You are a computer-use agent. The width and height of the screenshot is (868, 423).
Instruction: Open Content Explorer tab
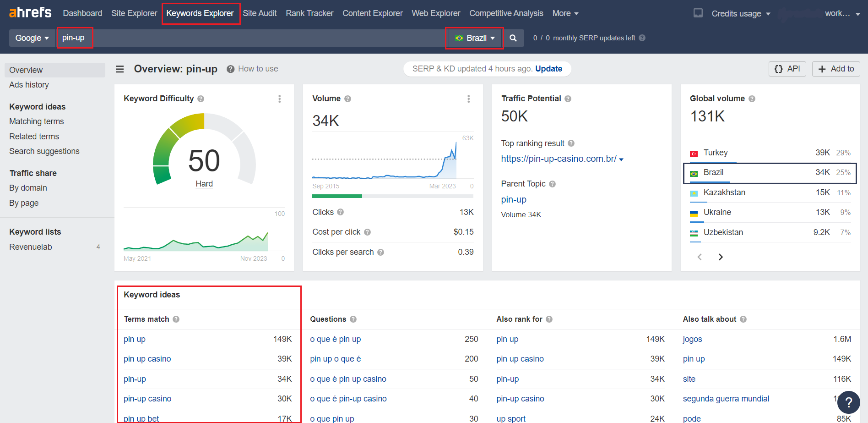(x=373, y=13)
